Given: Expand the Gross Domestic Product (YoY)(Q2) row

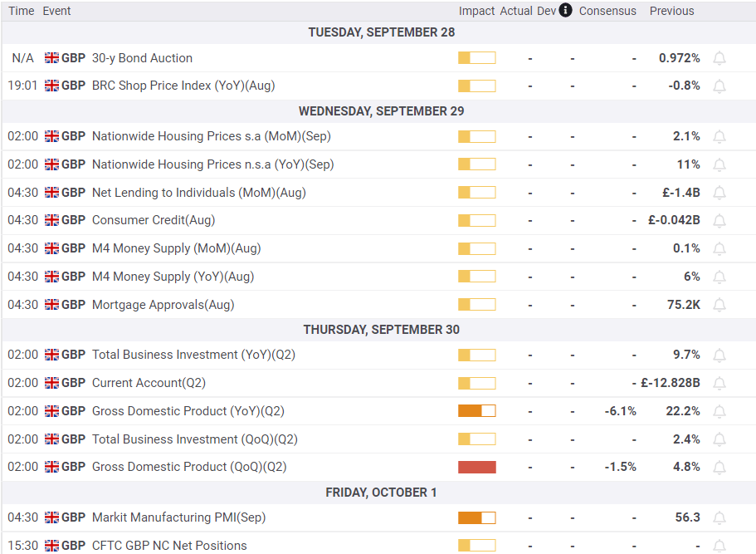Looking at the screenshot, I should (x=188, y=411).
